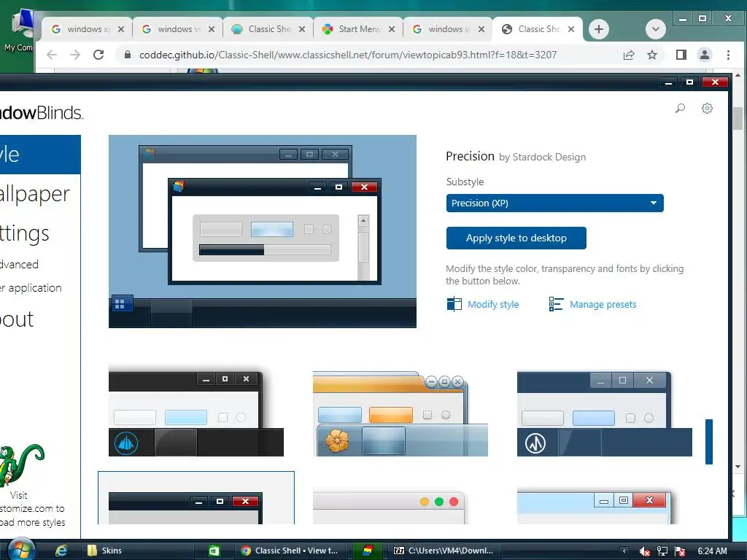The height and width of the screenshot is (560, 747).
Task: Click the Windows Start orb
Action: point(20,549)
